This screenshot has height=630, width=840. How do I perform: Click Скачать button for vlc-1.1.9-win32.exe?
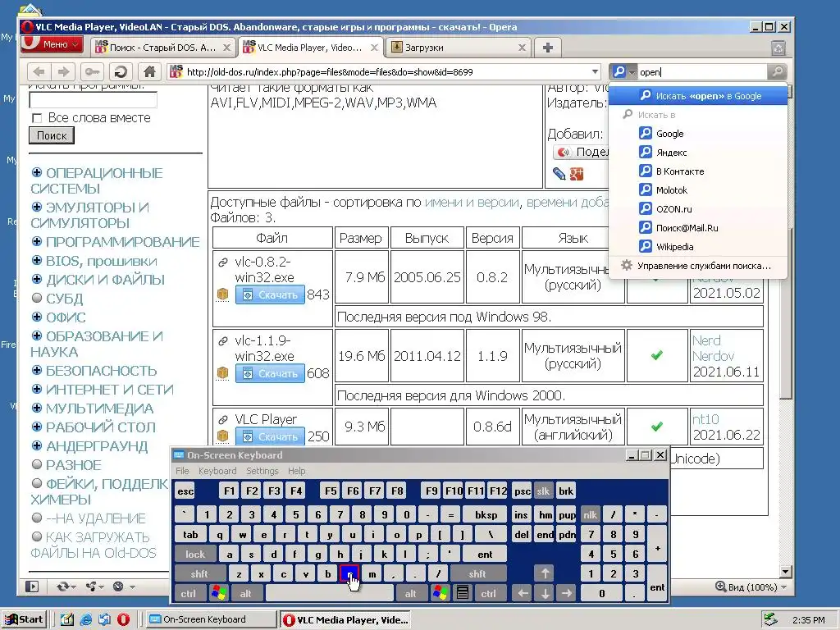point(270,373)
